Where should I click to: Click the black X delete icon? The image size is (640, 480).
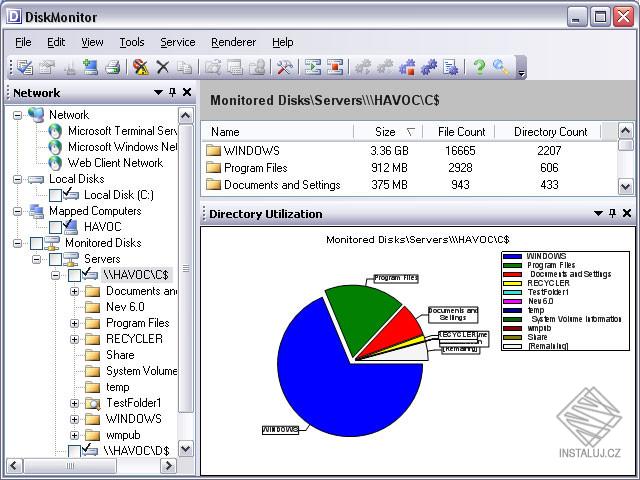point(163,67)
